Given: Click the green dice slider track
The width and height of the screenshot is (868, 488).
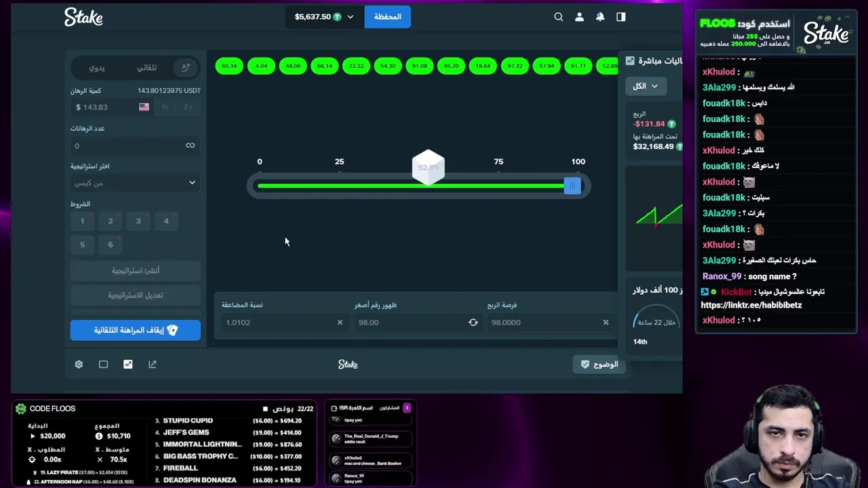Looking at the screenshot, I should [411, 186].
